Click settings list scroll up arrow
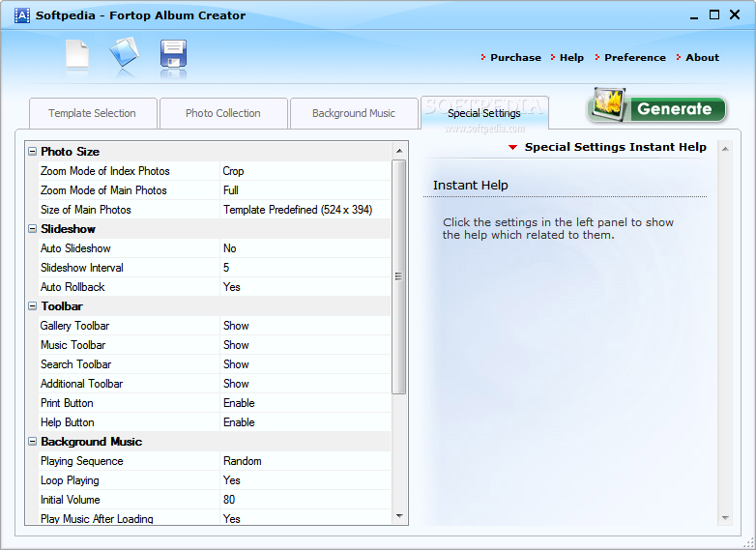 [x=399, y=151]
